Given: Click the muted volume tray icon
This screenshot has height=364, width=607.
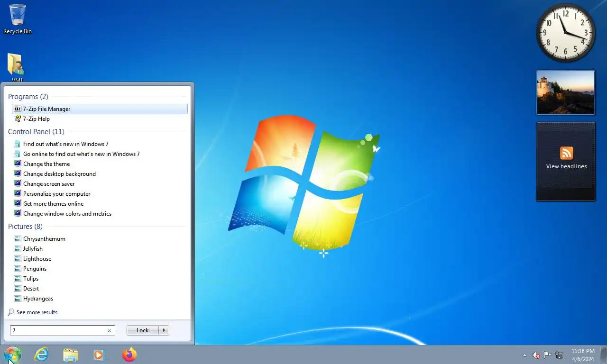Looking at the screenshot, I should [536, 355].
